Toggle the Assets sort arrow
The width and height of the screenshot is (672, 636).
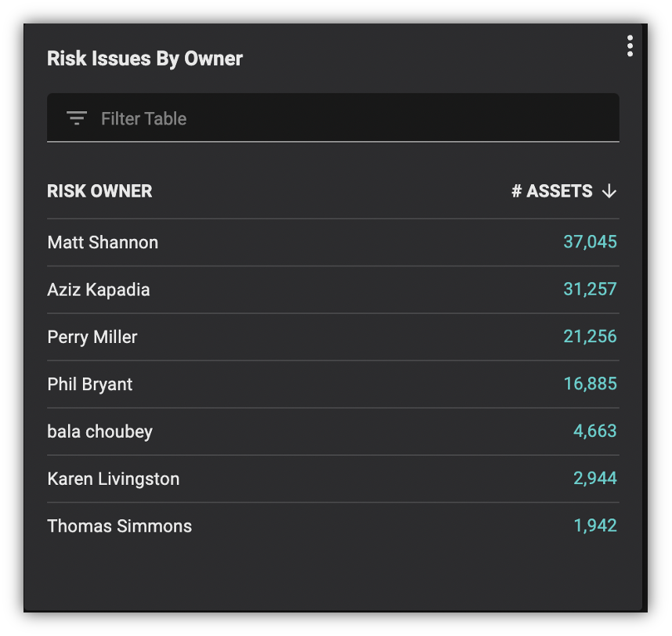pos(609,191)
